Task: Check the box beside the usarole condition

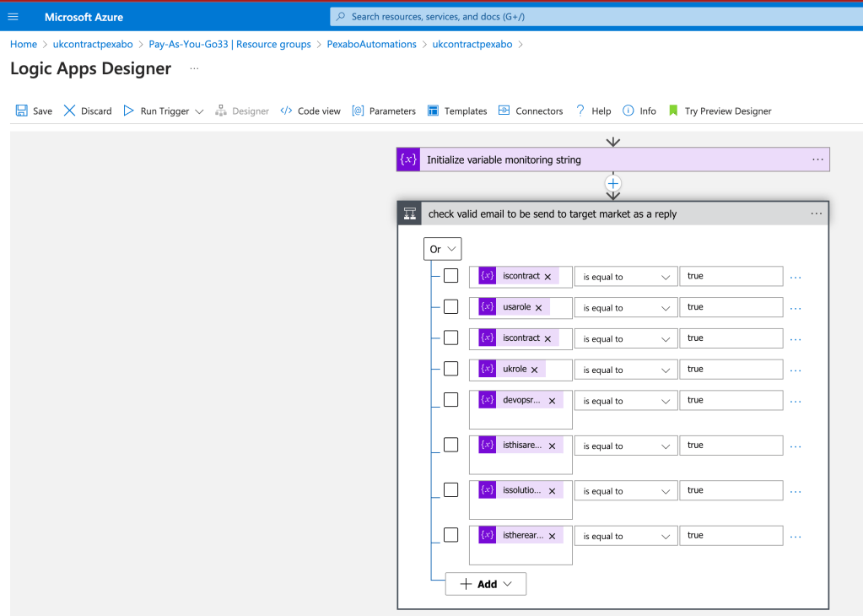Action: (450, 306)
